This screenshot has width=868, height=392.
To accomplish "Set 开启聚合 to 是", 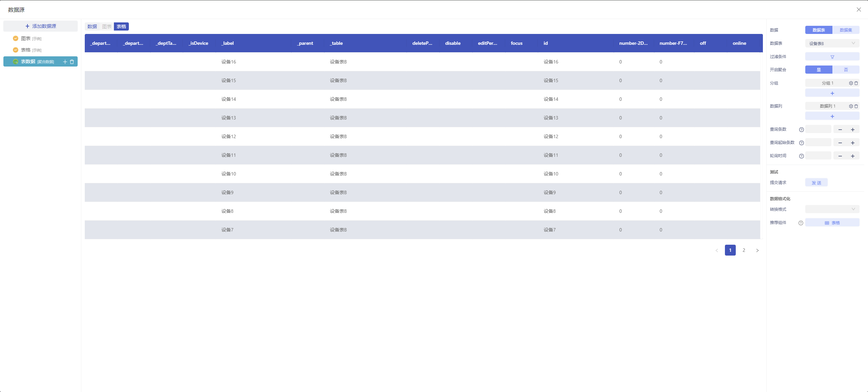I will click(819, 70).
